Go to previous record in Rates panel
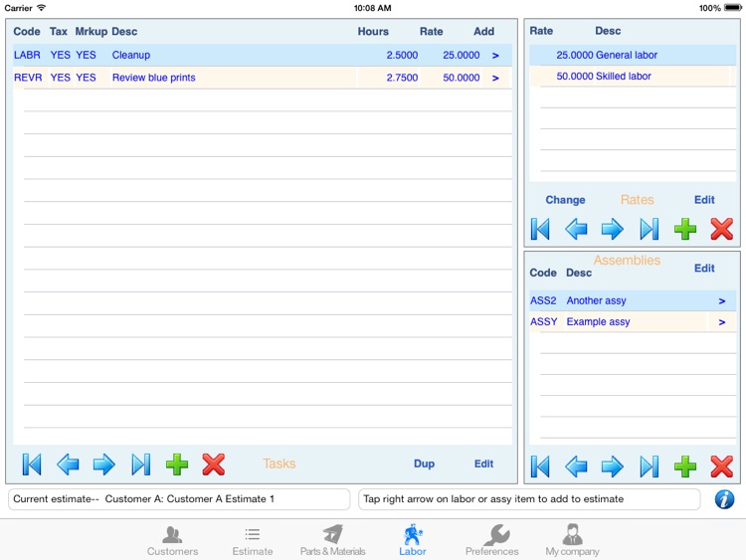The height and width of the screenshot is (560, 746). click(x=576, y=229)
